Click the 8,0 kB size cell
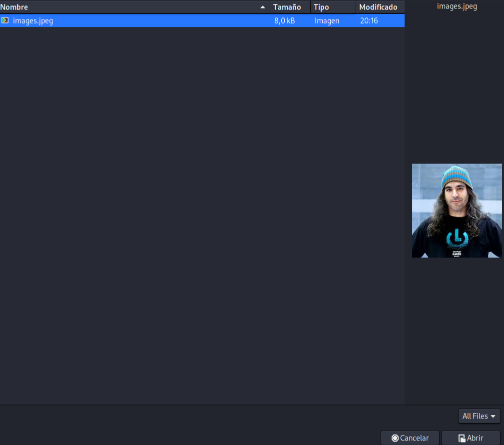 pos(284,20)
